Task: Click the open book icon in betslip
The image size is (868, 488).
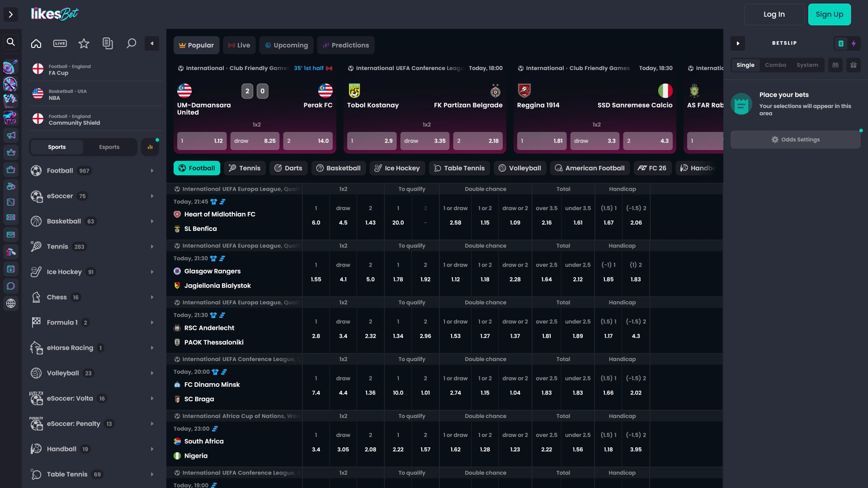Action: (835, 65)
